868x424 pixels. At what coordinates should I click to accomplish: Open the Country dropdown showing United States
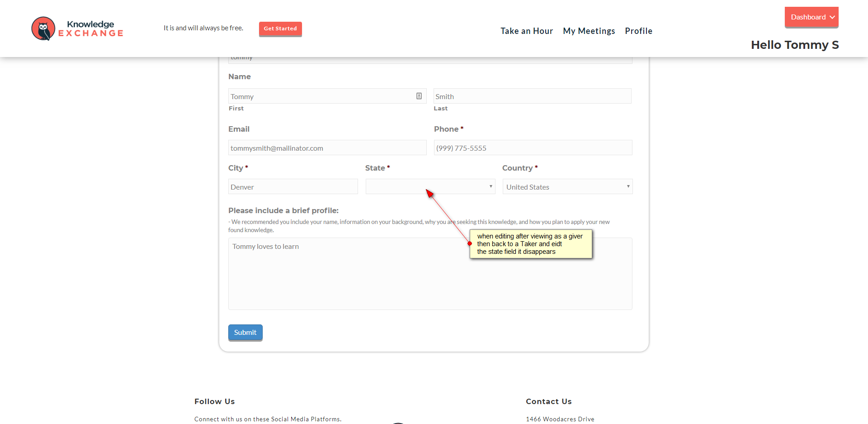(x=567, y=186)
